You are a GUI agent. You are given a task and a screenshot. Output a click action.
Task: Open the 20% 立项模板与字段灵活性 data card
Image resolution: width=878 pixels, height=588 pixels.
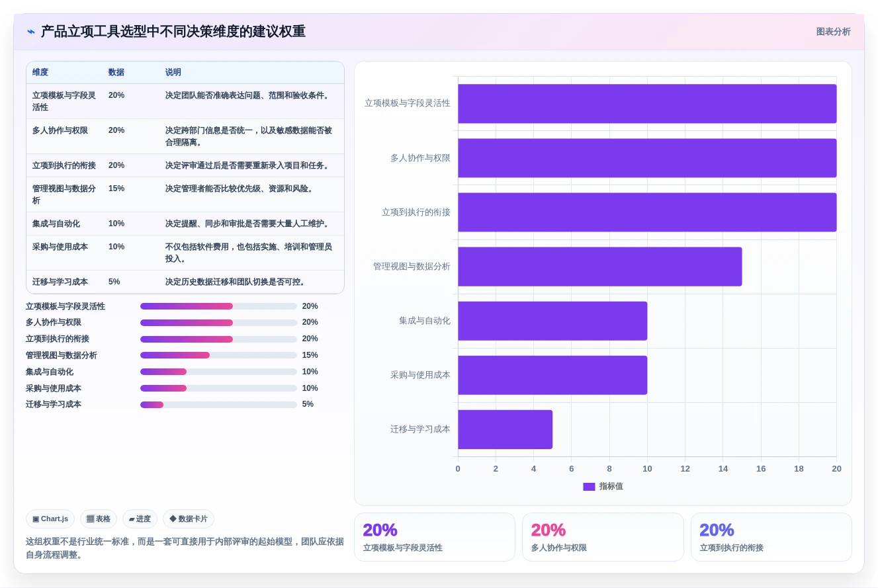(x=435, y=537)
